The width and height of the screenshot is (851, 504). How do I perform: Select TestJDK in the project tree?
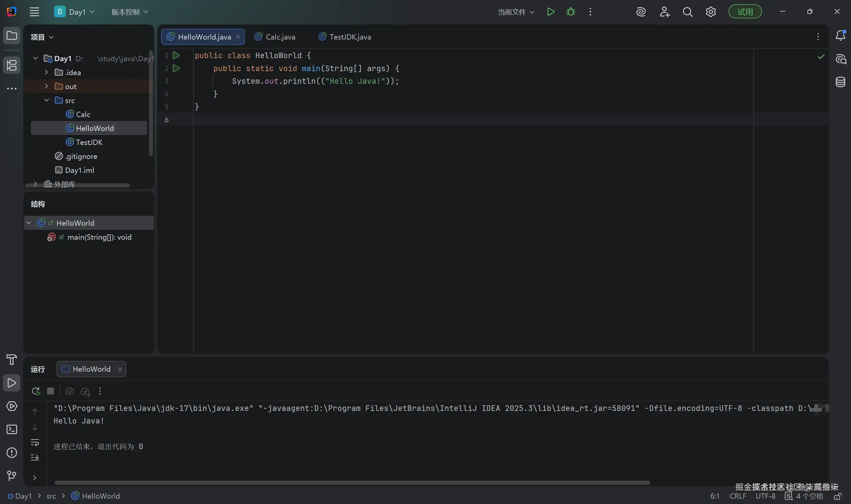point(89,142)
